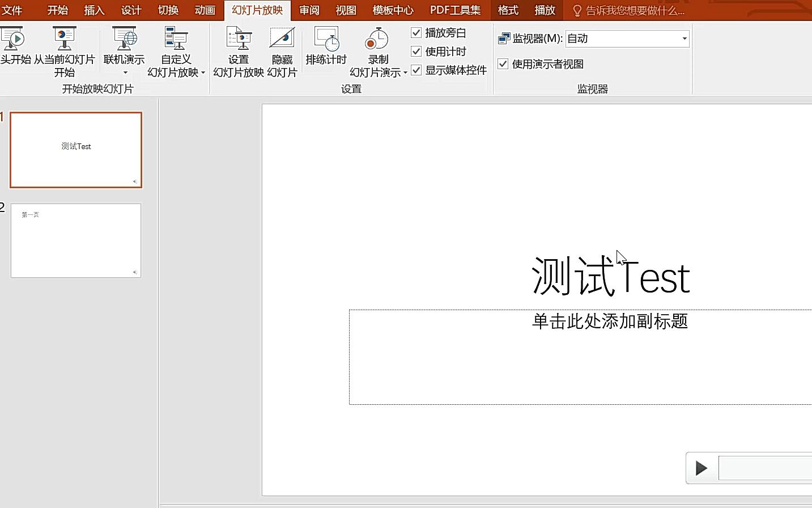The image size is (812, 508).
Task: Click audio speaker marker on slide 1 thumbnail
Action: click(x=135, y=181)
